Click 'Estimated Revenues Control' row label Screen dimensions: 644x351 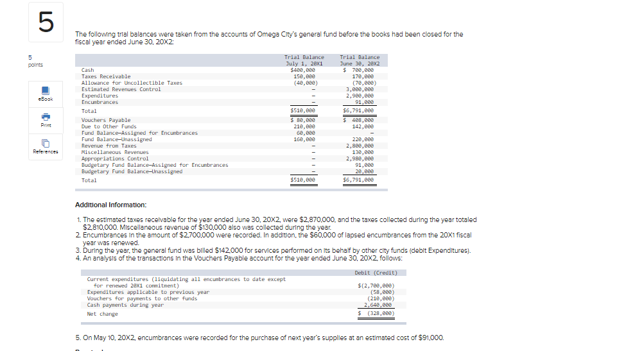tap(121, 89)
